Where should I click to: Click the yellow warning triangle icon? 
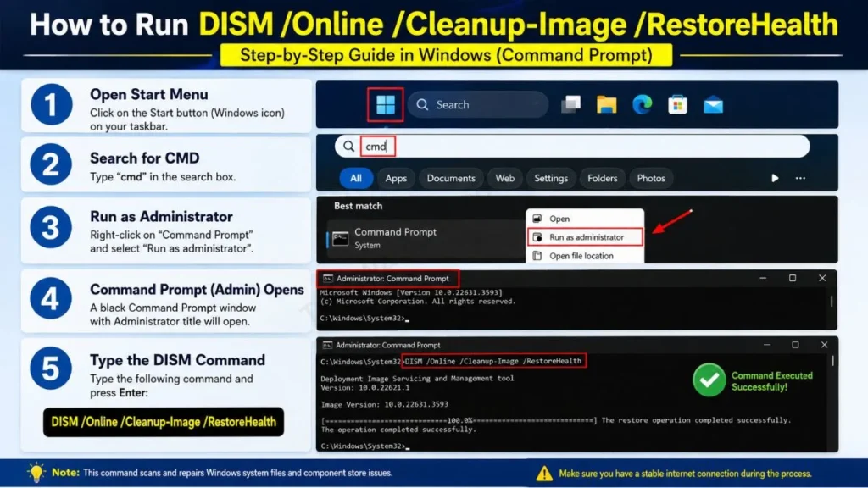pos(543,473)
